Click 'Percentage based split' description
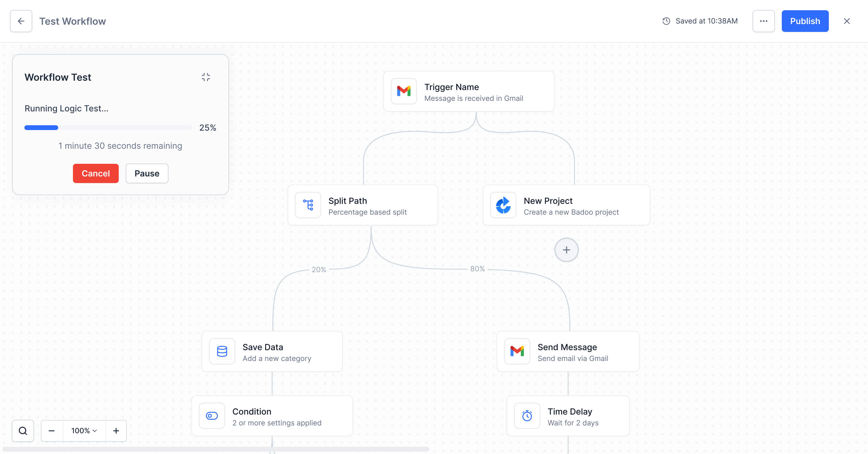868x454 pixels. click(367, 212)
